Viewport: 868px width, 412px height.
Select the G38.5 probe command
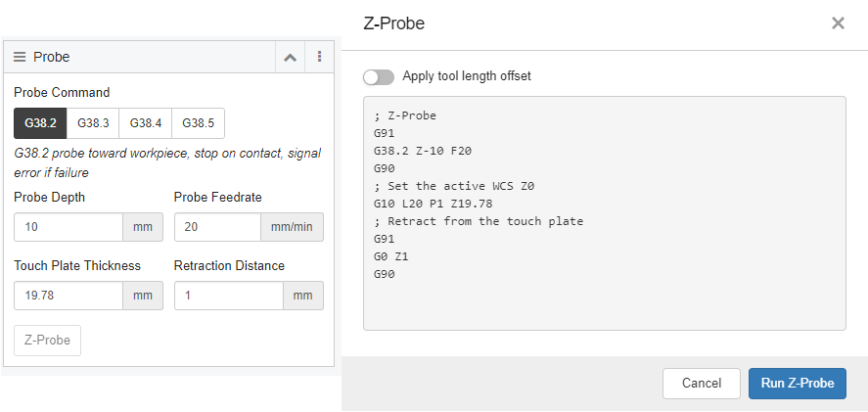(x=199, y=123)
